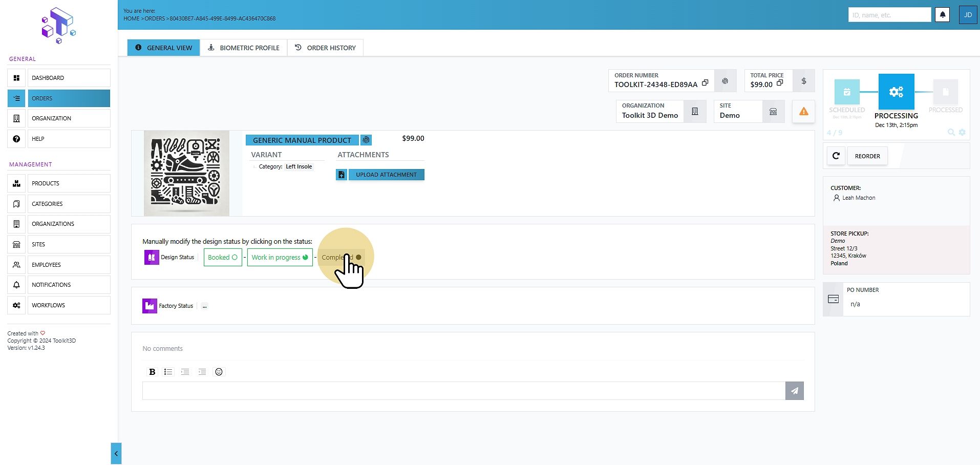
Task: Click the emoji smiley icon in comment toolbar
Action: pyautogui.click(x=219, y=372)
